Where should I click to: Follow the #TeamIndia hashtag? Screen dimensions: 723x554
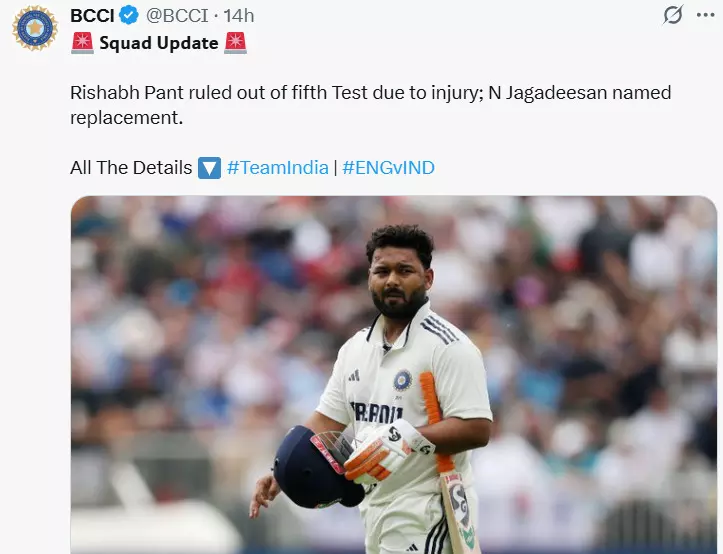point(278,167)
